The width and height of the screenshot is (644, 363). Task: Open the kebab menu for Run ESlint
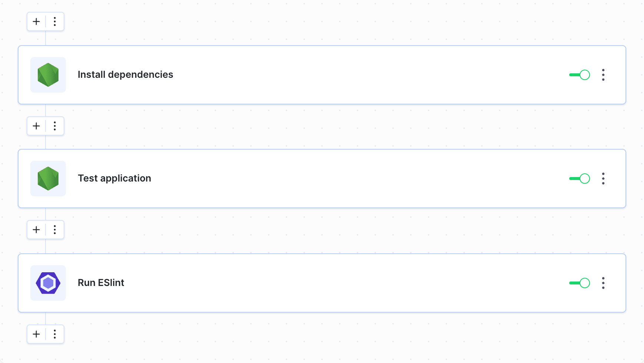pos(603,283)
